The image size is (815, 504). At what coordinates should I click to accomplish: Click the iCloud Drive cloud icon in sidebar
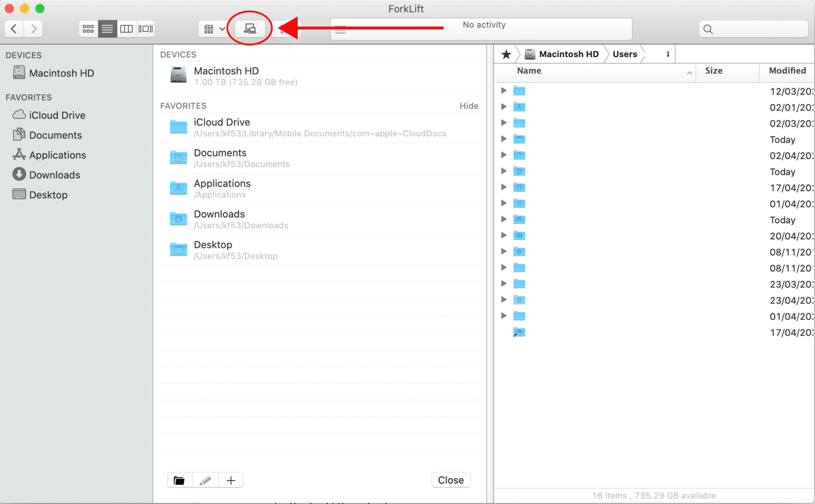[19, 115]
